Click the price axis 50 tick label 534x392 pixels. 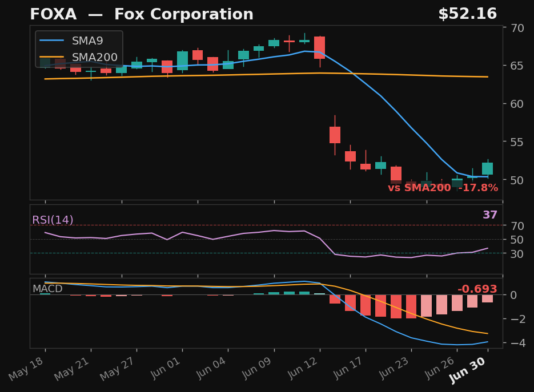(517, 180)
